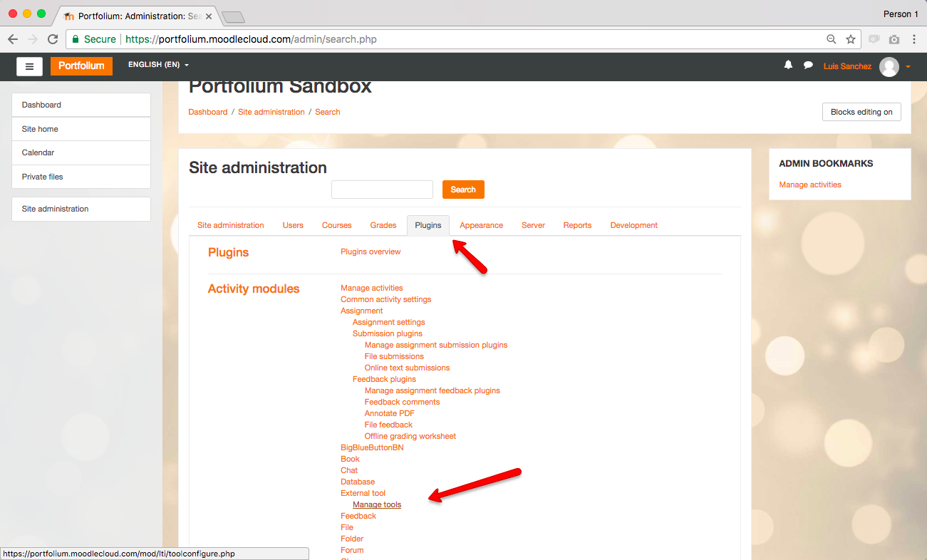Open Site home in sidebar
Screen dimensions: 927x560
[x=81, y=129]
